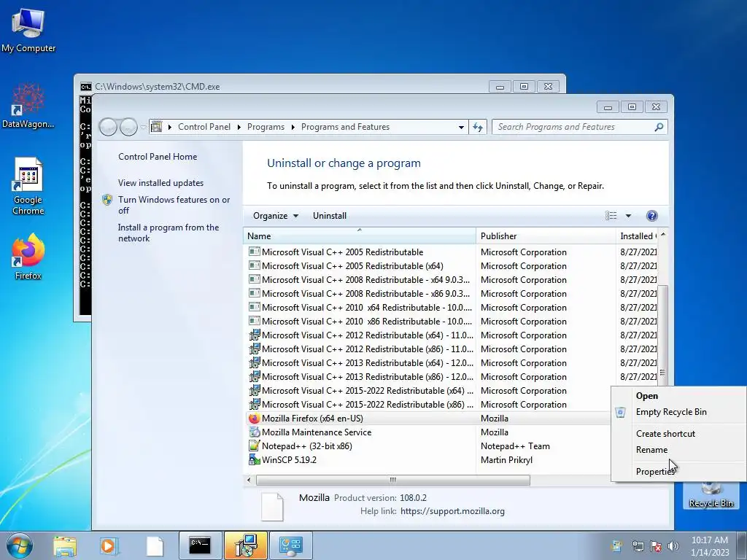Click the back navigation arrow button
The image size is (747, 560).
point(108,127)
